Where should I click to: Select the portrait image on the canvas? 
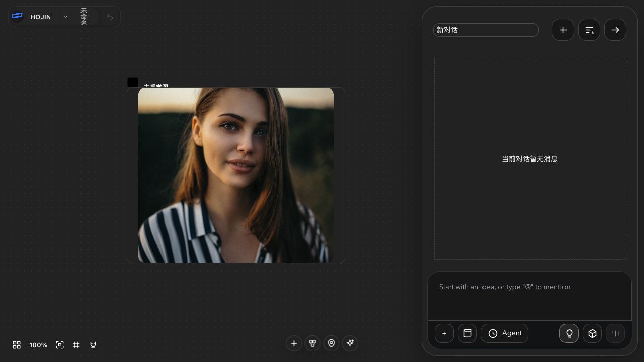[236, 175]
